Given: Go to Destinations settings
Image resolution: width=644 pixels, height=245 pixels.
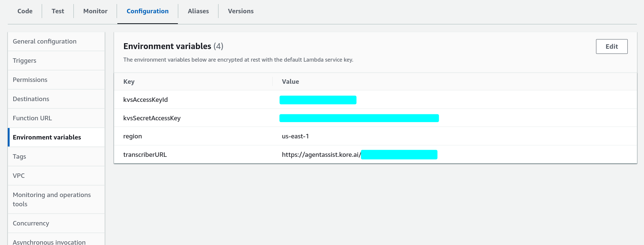Looking at the screenshot, I should [x=31, y=99].
